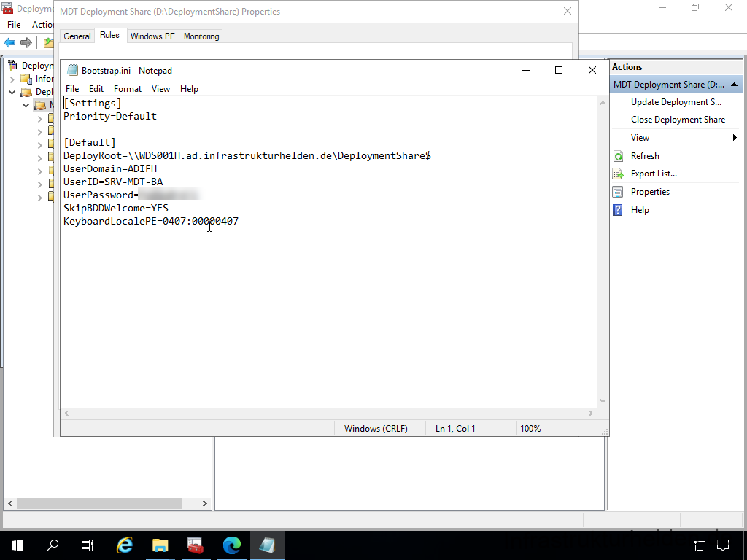Click the SkipBDDWelcome=YES line
This screenshot has width=747, height=560.
click(116, 208)
